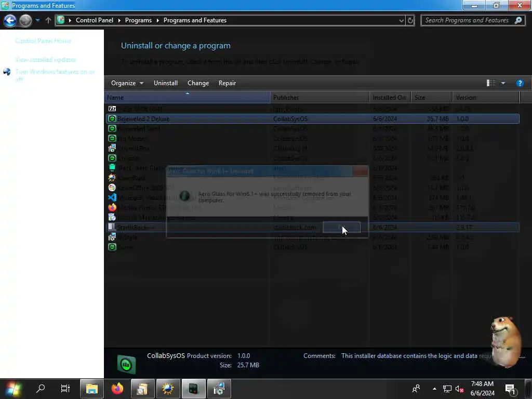
Task: Open Help with the blue question mark
Action: [x=520, y=83]
